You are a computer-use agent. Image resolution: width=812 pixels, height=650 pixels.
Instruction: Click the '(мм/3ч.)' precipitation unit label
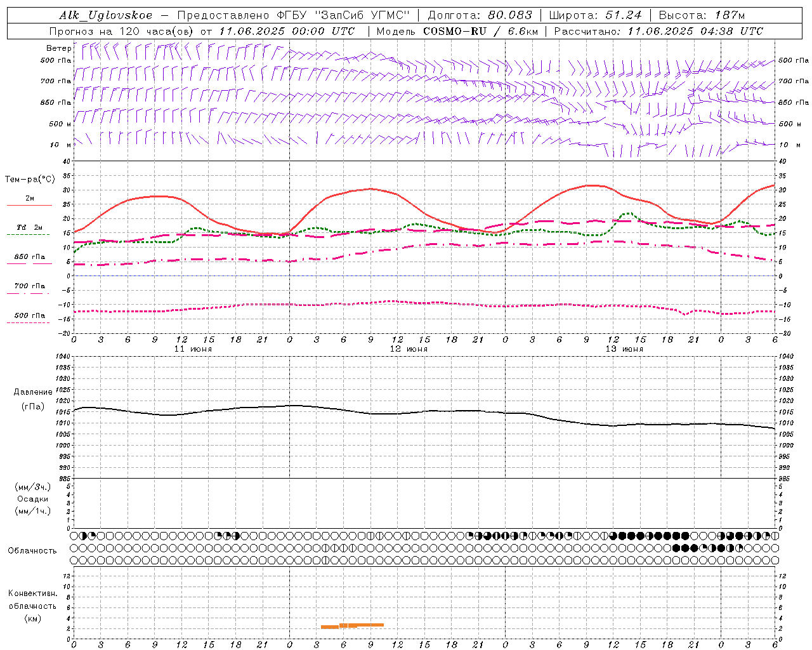[x=33, y=487]
